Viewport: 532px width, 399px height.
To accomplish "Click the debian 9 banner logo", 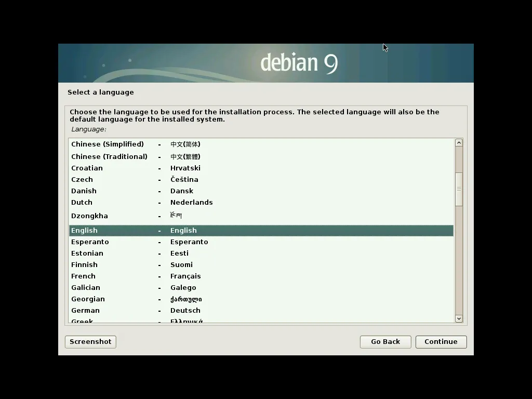I will pyautogui.click(x=299, y=62).
